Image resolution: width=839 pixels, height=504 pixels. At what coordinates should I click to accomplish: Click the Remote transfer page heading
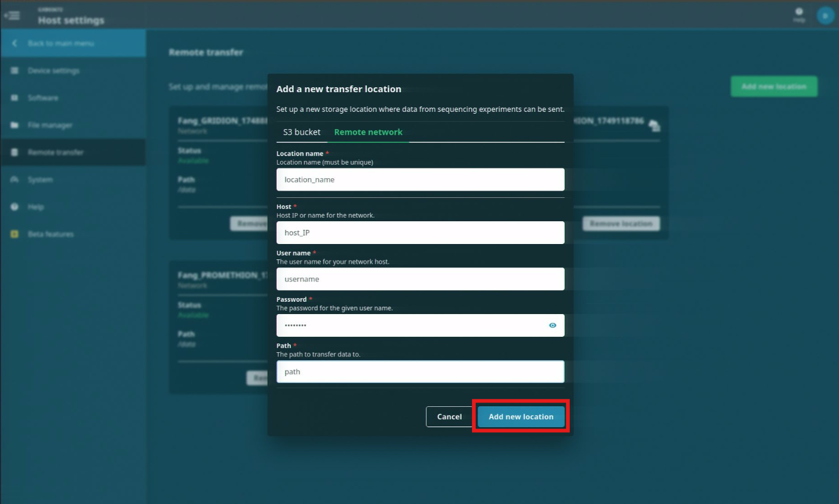coord(206,52)
